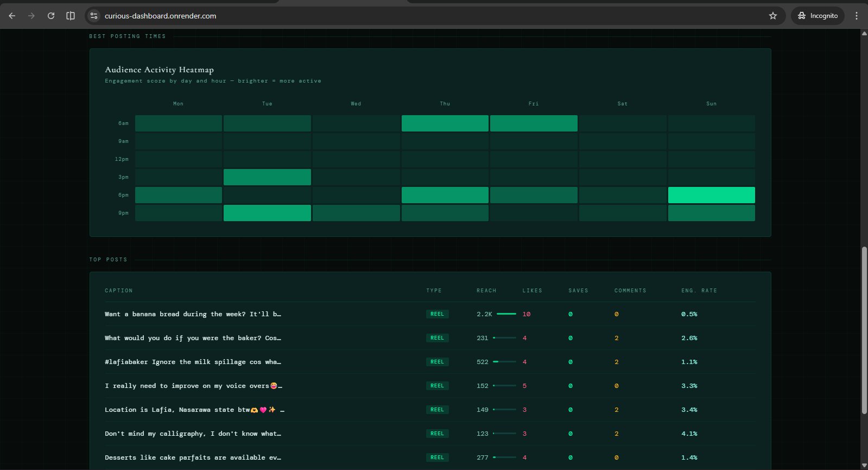Image resolution: width=868 pixels, height=470 pixels.
Task: Click the 12pm hour label
Action: [x=122, y=159]
